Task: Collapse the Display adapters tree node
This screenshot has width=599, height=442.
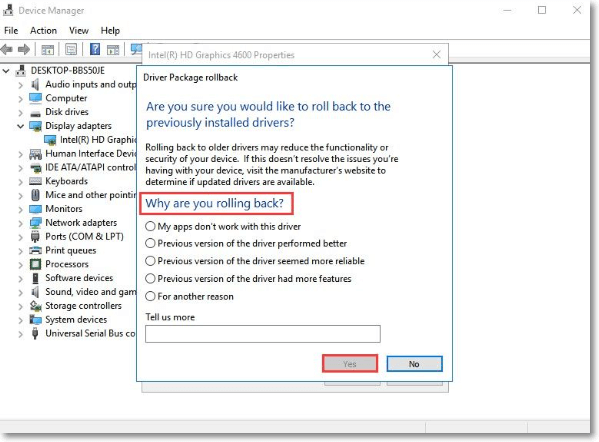Action: coord(21,126)
